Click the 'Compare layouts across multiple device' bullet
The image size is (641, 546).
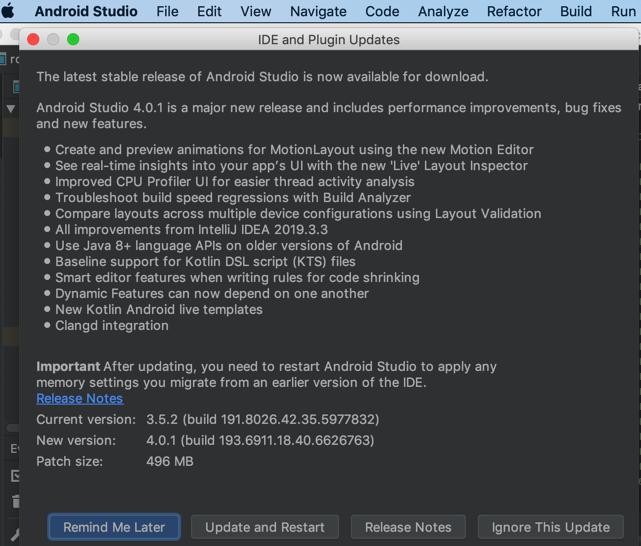coord(298,214)
